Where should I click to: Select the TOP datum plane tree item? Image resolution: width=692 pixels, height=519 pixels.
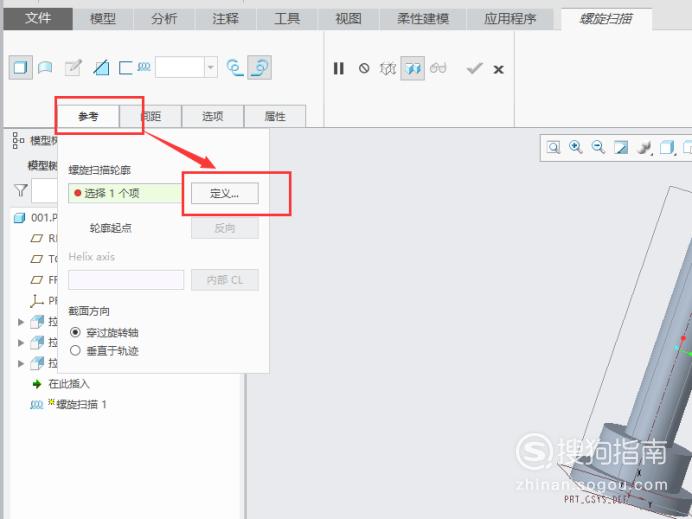[x=43, y=259]
